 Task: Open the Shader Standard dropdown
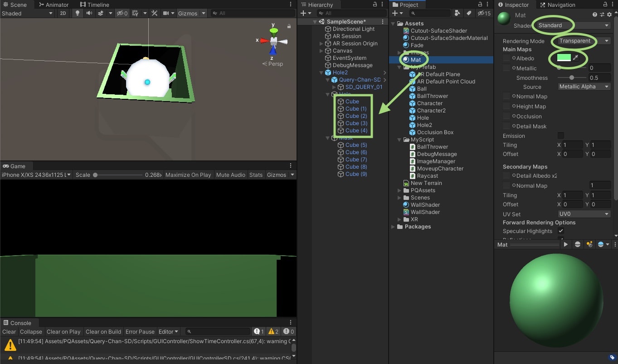coord(573,25)
